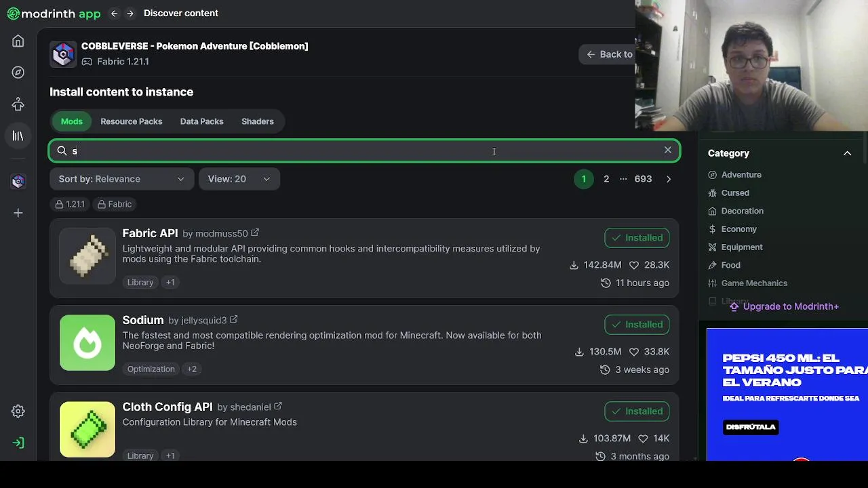Open the Home sidebar icon

click(x=18, y=41)
